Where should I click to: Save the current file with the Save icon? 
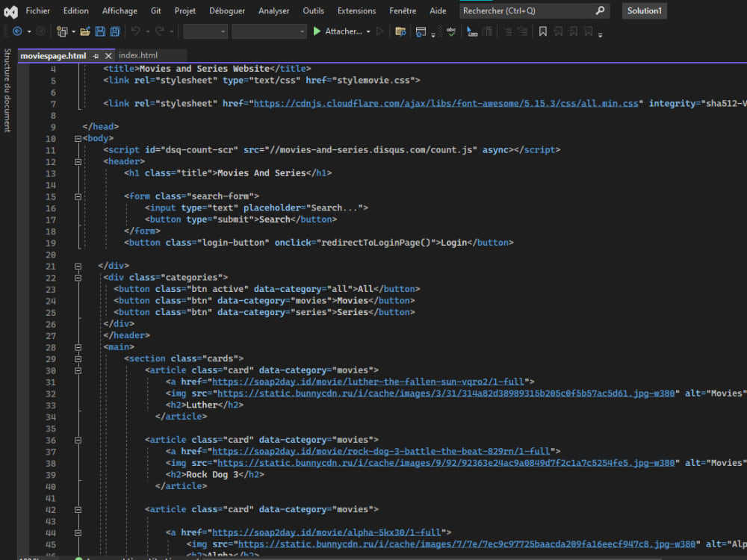pyautogui.click(x=101, y=31)
